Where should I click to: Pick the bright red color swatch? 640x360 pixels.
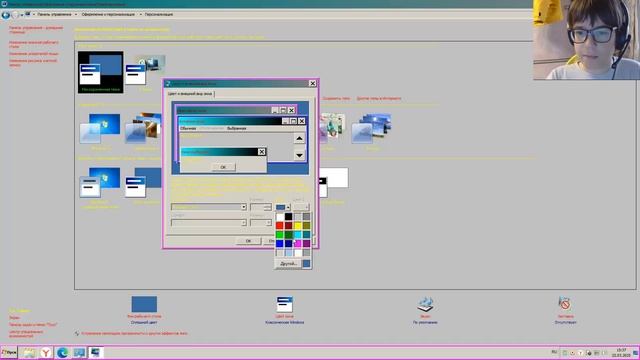280,225
